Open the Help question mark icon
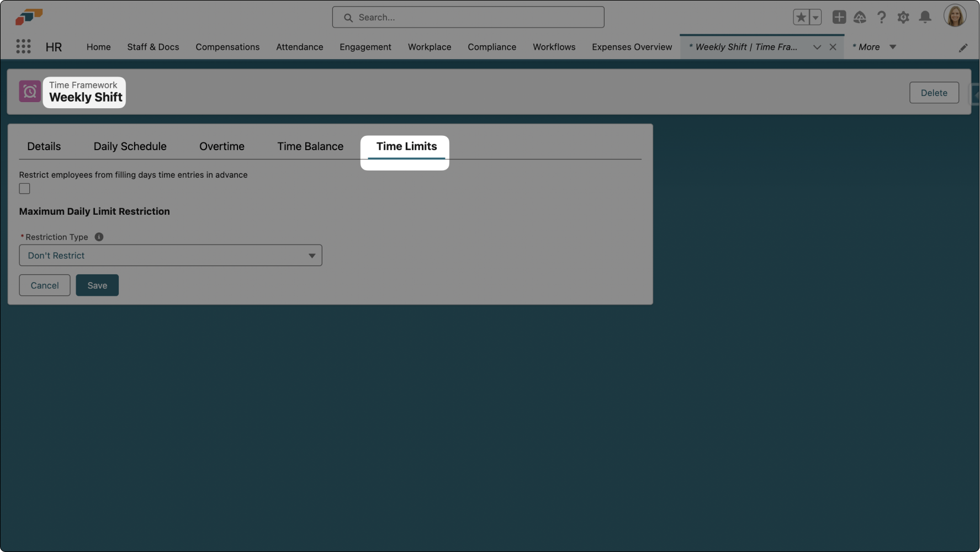The height and width of the screenshot is (552, 980). 881,18
